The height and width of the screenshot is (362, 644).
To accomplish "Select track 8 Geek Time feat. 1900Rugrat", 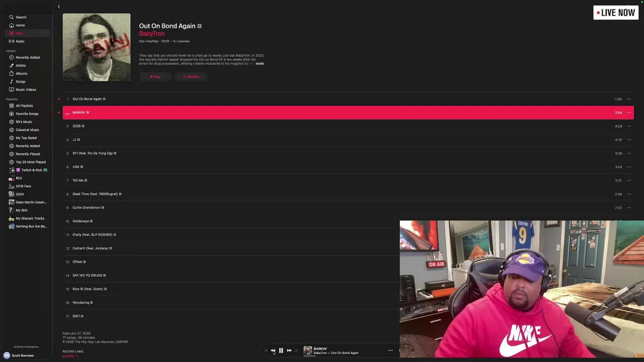I will 348,194.
